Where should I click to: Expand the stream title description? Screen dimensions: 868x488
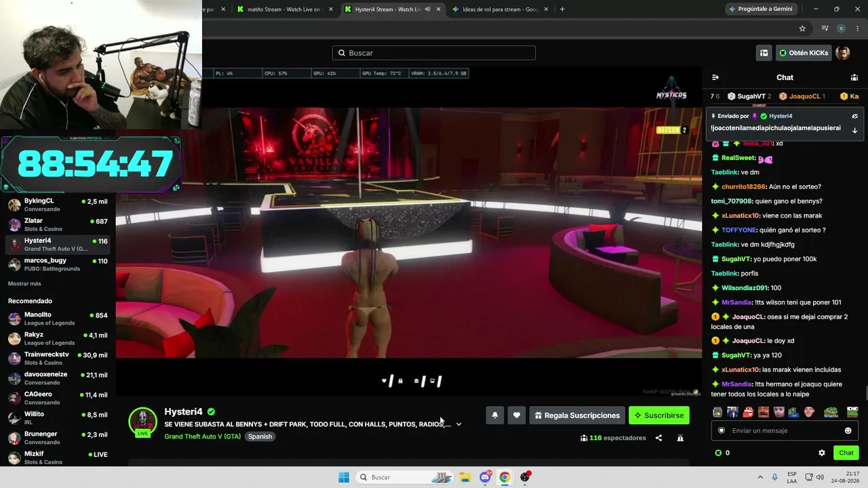click(x=458, y=424)
